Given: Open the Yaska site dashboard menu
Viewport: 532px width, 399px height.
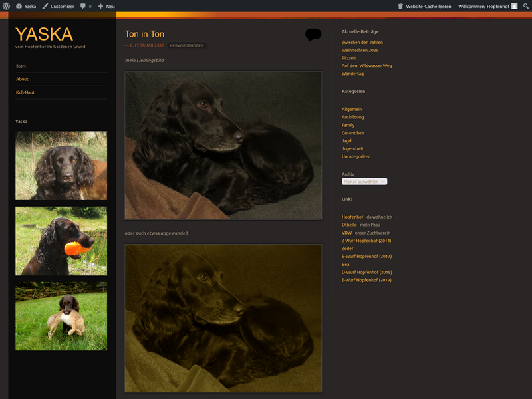Looking at the screenshot, I should tap(26, 6).
